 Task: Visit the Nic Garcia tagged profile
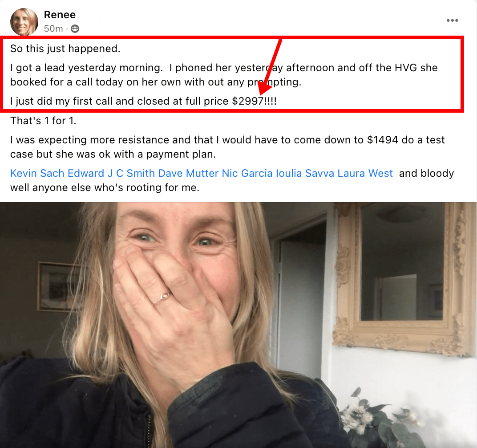(247, 173)
